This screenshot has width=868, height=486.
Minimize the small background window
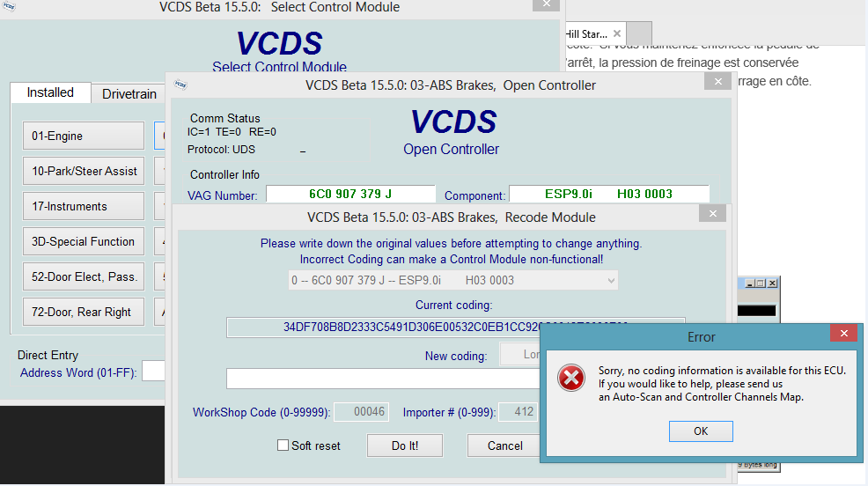click(750, 283)
